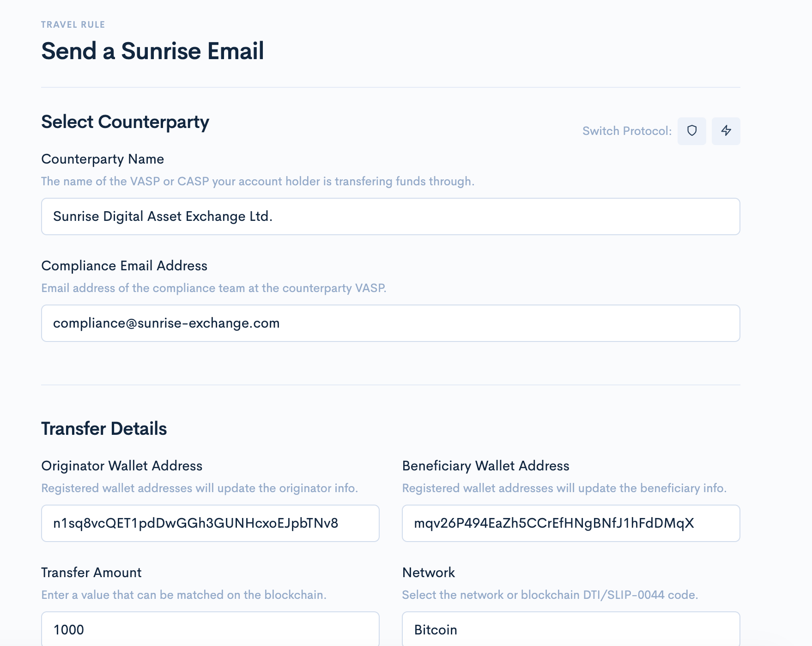
Task: Click the "Compliance Email Address" label
Action: 124,266
